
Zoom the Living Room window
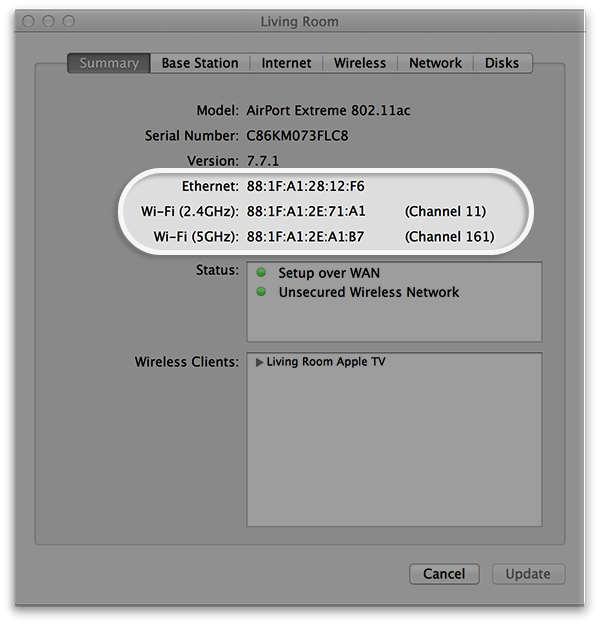click(69, 21)
